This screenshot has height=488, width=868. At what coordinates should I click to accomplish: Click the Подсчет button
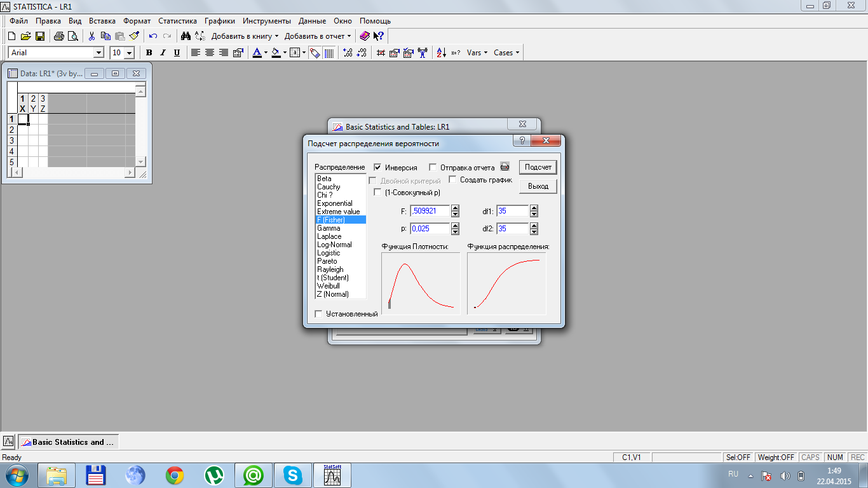(538, 167)
